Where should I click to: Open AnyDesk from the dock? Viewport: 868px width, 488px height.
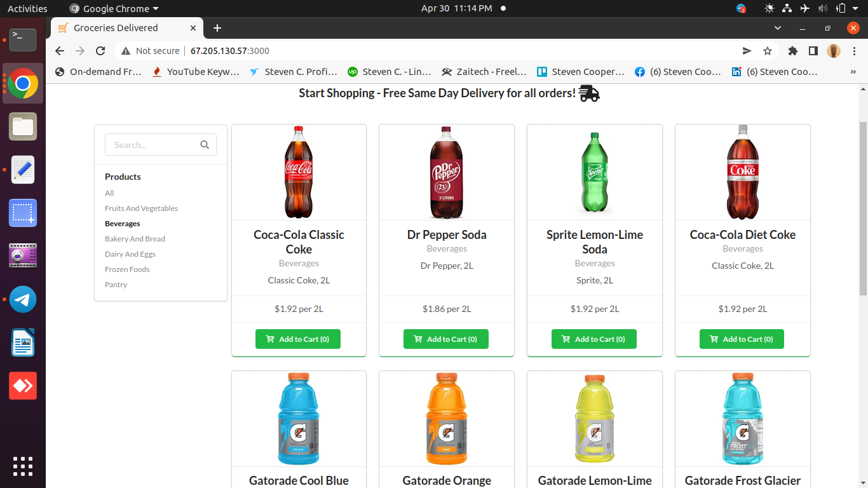pos(23,386)
